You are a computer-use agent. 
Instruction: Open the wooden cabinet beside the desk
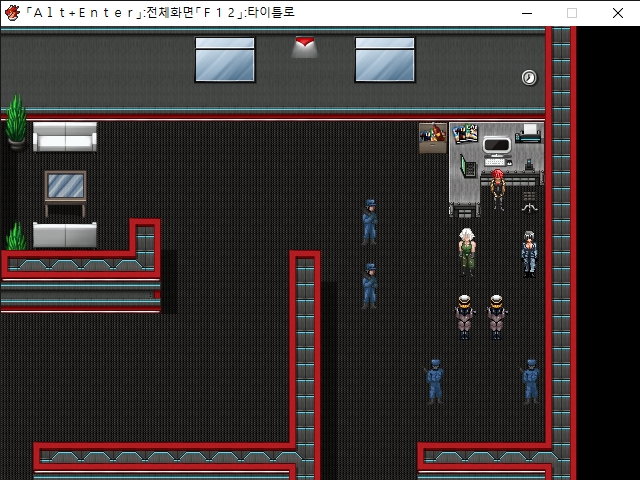pyautogui.click(x=433, y=138)
